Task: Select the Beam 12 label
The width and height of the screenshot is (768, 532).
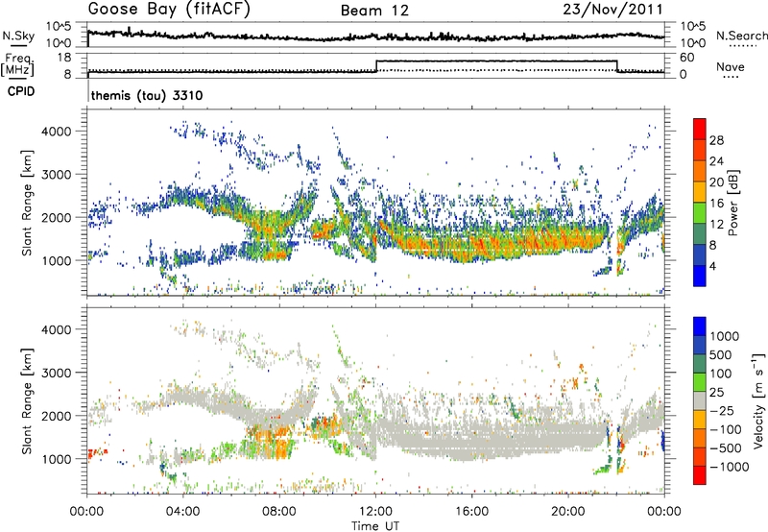Action: click(x=374, y=11)
